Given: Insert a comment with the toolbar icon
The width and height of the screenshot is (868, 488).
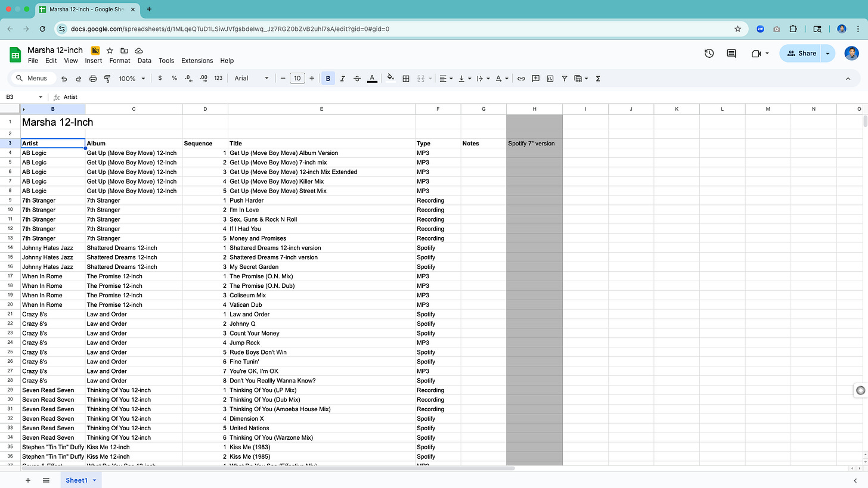Looking at the screenshot, I should pyautogui.click(x=535, y=78).
